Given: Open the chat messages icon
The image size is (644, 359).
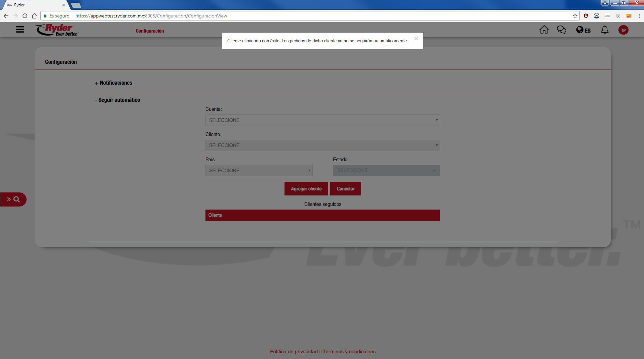Looking at the screenshot, I should 561,30.
